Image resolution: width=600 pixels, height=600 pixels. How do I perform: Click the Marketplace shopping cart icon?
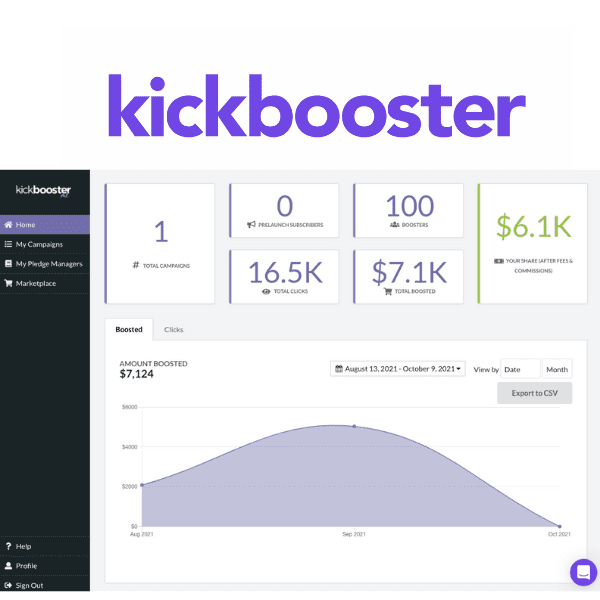[8, 283]
